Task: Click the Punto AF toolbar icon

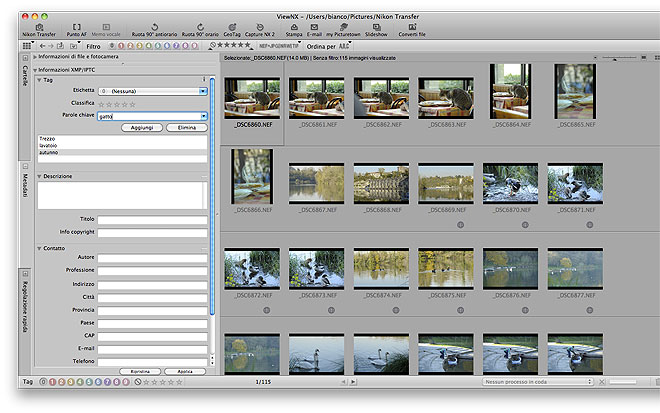Action: coord(78,27)
